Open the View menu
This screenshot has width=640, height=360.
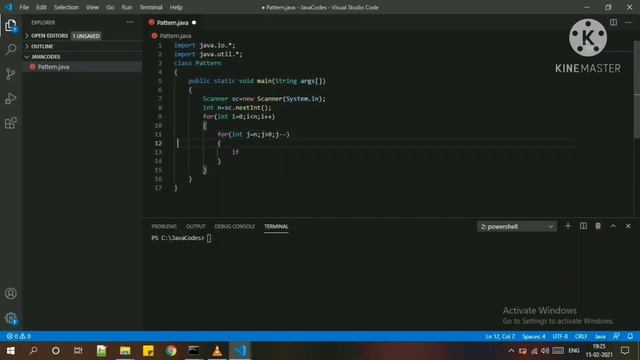click(x=92, y=7)
